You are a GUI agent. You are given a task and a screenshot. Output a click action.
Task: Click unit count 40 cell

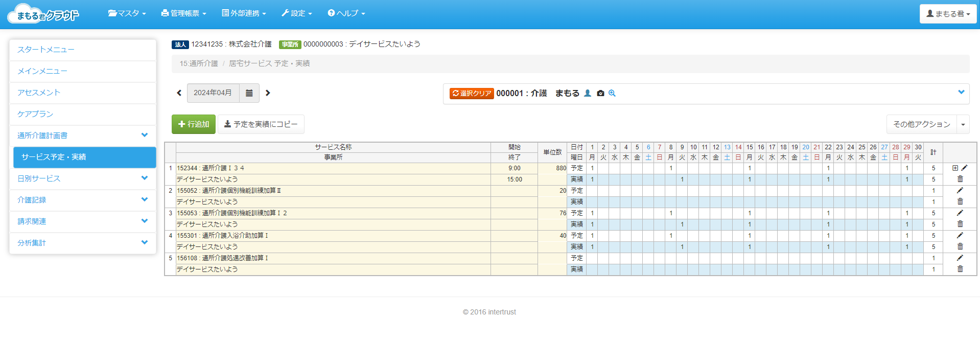(x=553, y=236)
